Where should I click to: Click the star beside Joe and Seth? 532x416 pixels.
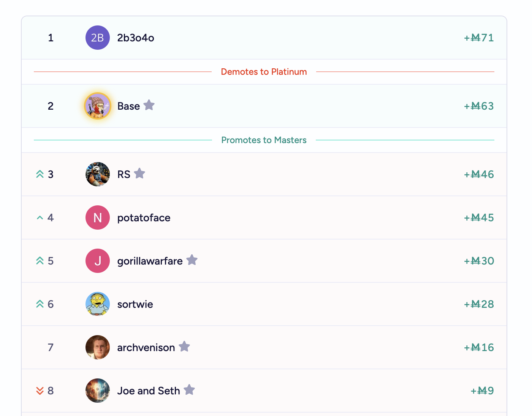click(189, 390)
